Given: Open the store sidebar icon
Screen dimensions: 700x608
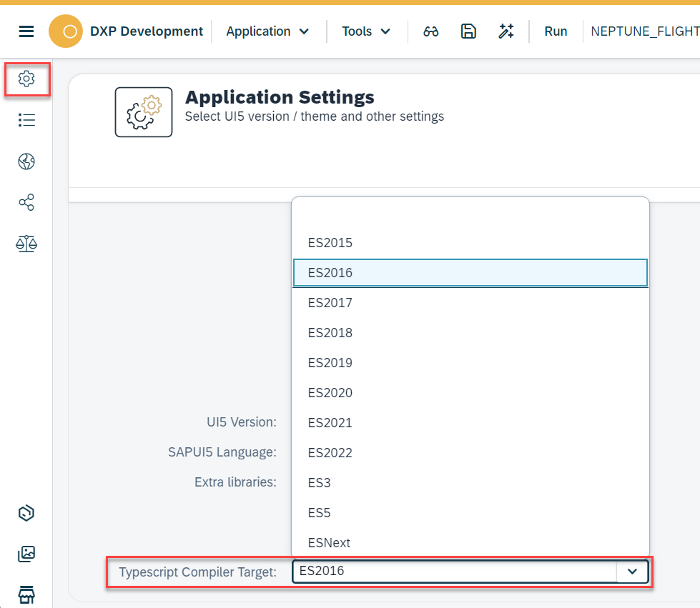Looking at the screenshot, I should point(26,595).
